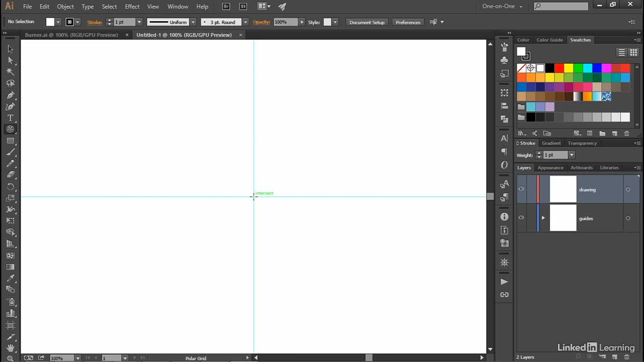The width and height of the screenshot is (644, 362).
Task: Select the Gradient tool
Action: (x=10, y=266)
